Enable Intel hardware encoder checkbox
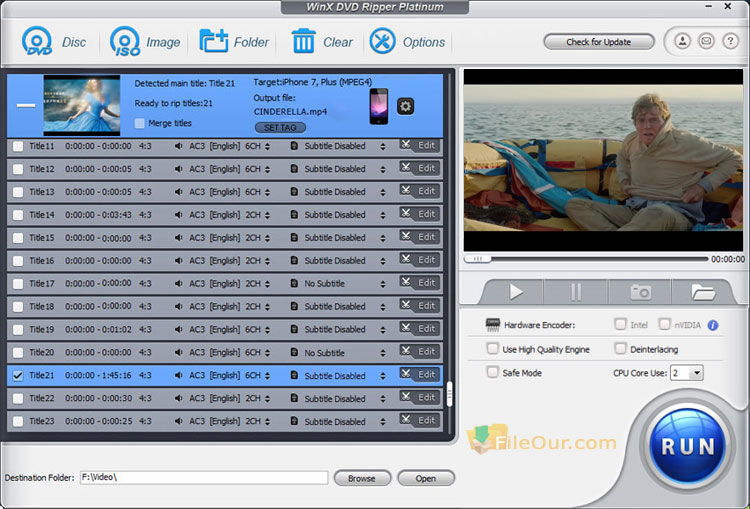The width and height of the screenshot is (750, 509). 620,324
